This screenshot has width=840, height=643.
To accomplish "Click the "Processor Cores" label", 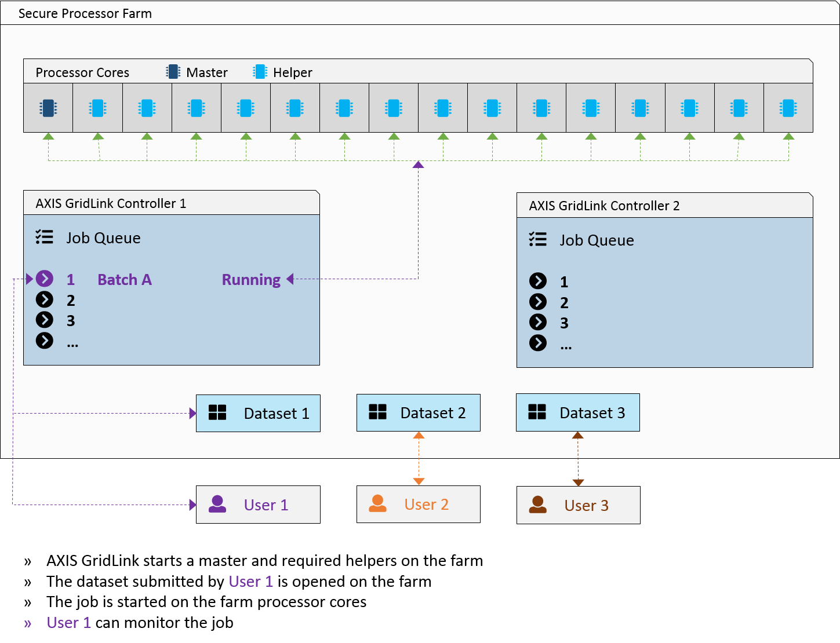I will click(82, 72).
